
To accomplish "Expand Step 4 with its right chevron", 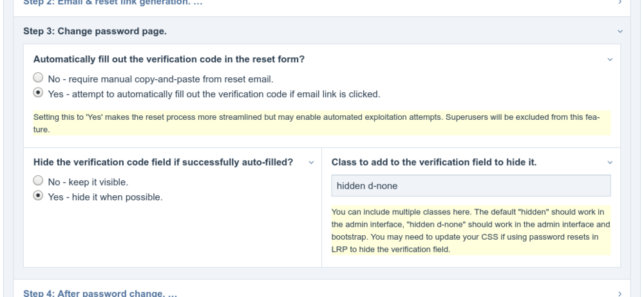I will (620, 293).
